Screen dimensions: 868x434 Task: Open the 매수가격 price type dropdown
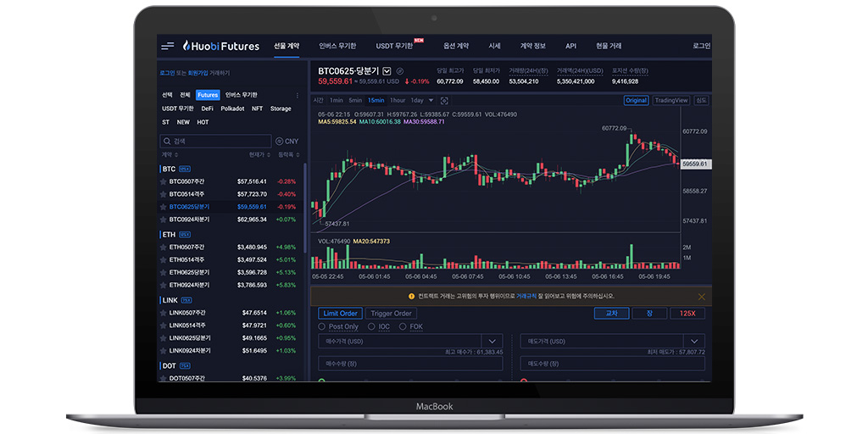492,342
